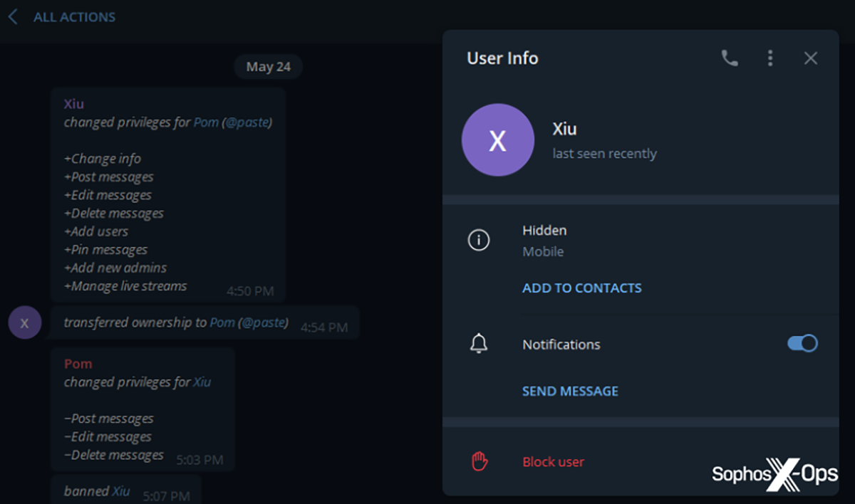
Task: Click the May 24 date badge
Action: click(268, 67)
